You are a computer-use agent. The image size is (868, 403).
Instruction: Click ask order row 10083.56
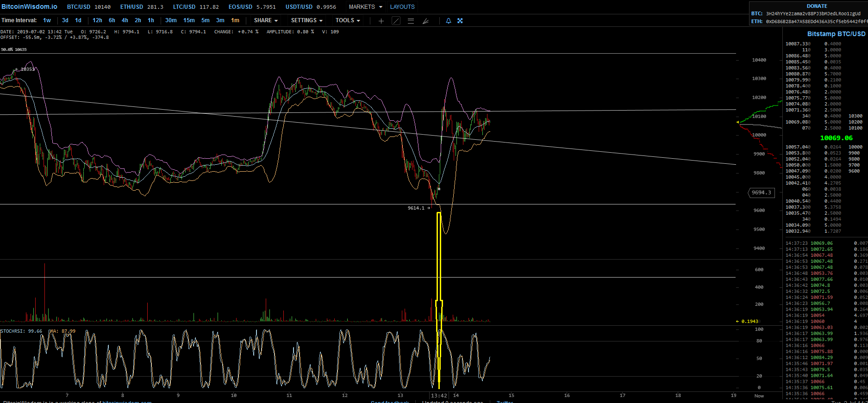813,68
